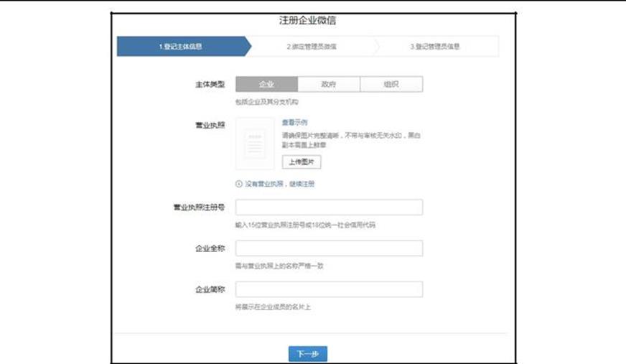Click the 上传图片 upload button

point(302,162)
